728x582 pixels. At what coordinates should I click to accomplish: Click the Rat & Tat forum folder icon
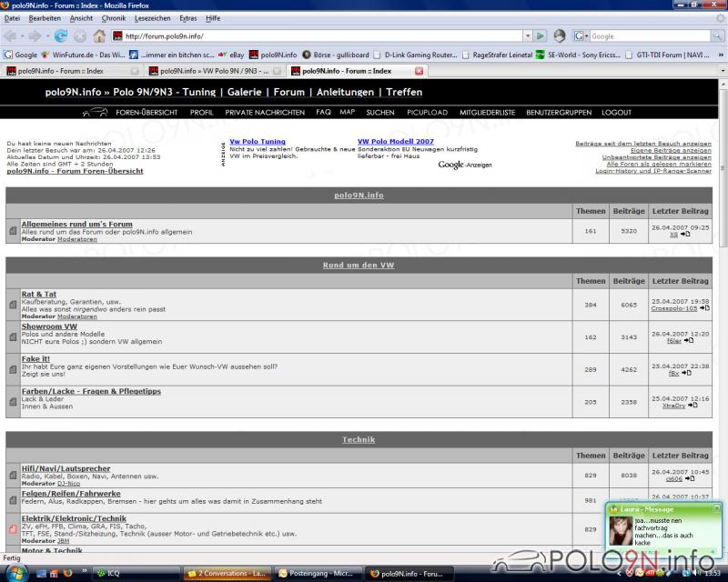pyautogui.click(x=13, y=304)
